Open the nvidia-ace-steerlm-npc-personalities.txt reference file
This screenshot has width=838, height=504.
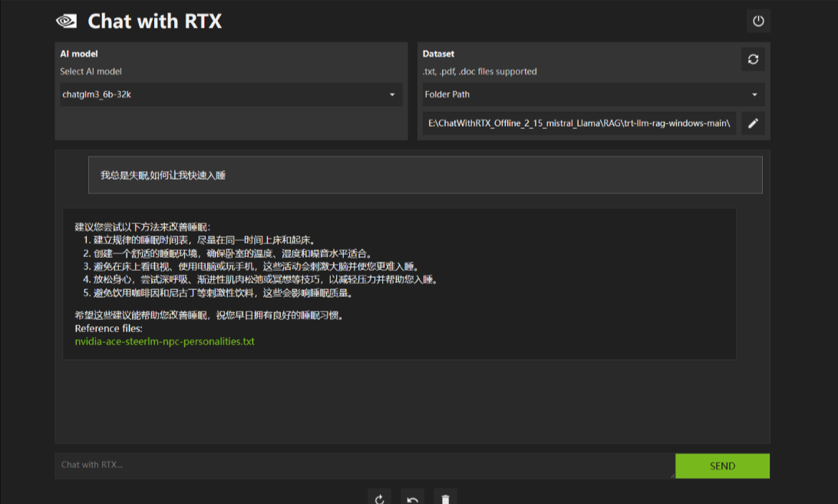click(164, 341)
